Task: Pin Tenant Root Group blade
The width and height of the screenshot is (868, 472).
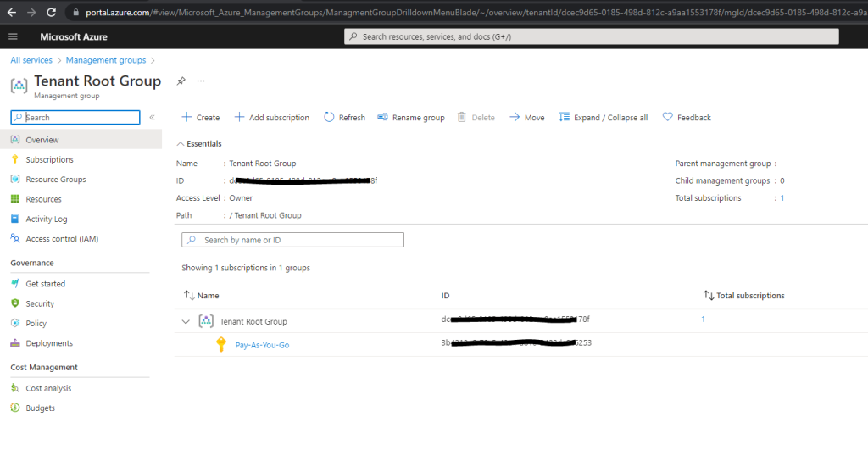Action: (x=181, y=81)
